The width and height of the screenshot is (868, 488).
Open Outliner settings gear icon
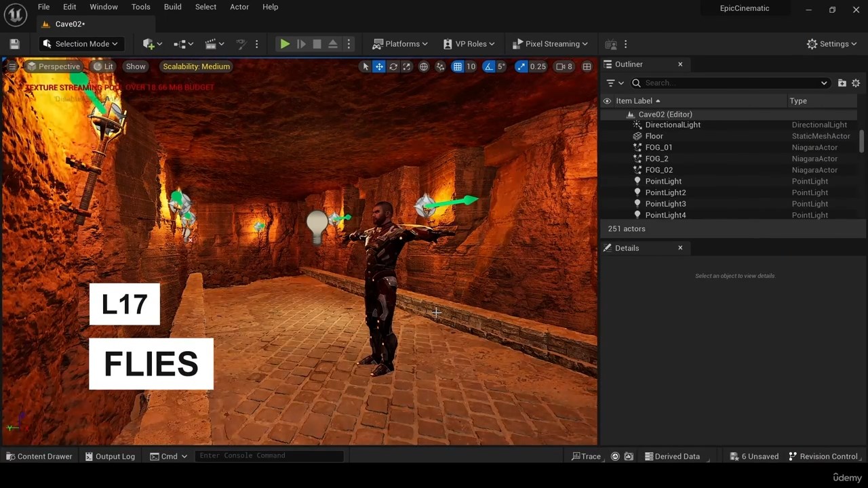[x=856, y=83]
